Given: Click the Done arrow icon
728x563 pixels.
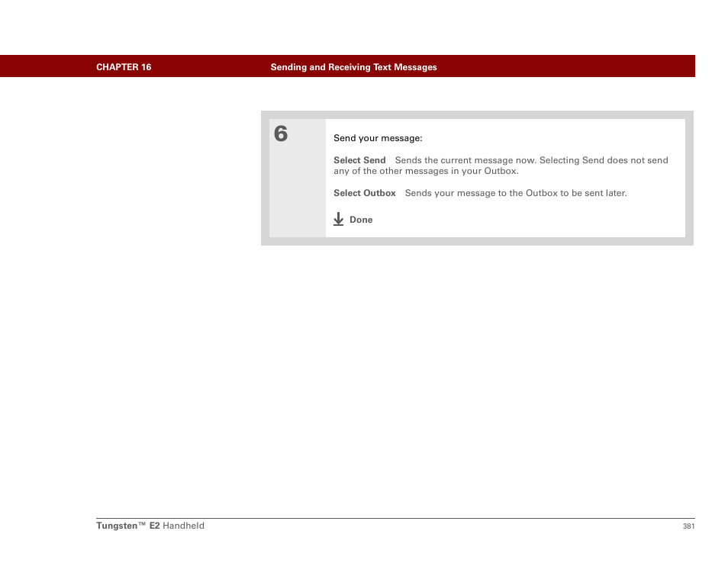Looking at the screenshot, I should click(x=339, y=219).
